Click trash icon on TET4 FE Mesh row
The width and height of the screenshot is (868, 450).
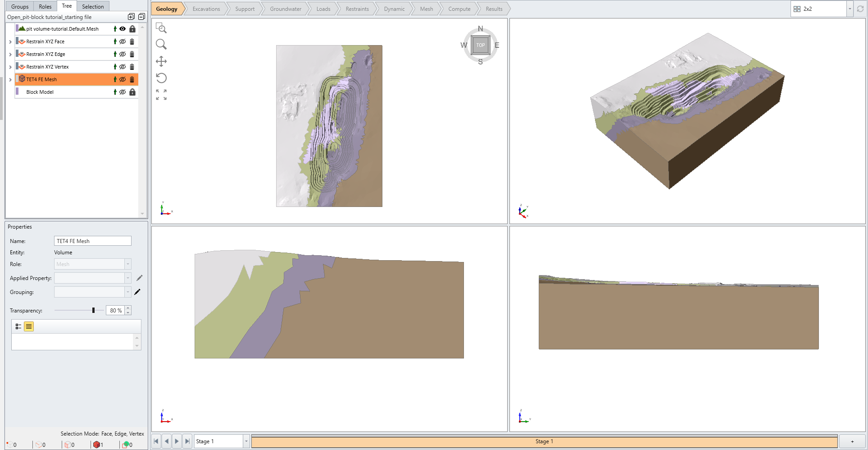[132, 79]
